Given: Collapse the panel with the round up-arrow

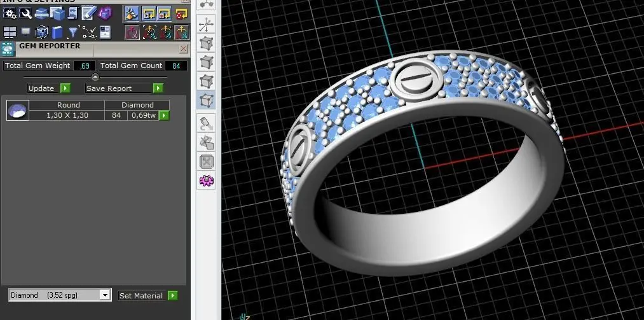Looking at the screenshot, I should 95,77.
